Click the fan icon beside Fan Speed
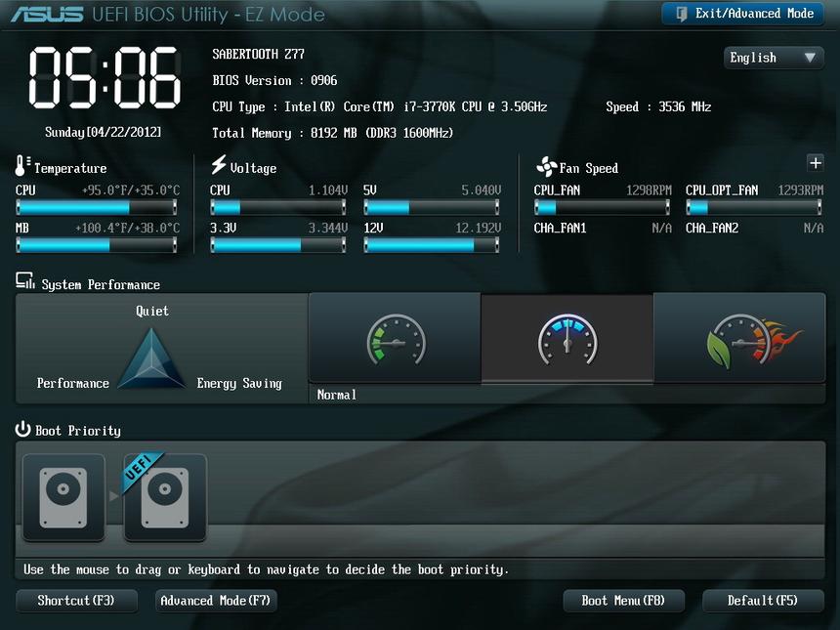 [545, 167]
